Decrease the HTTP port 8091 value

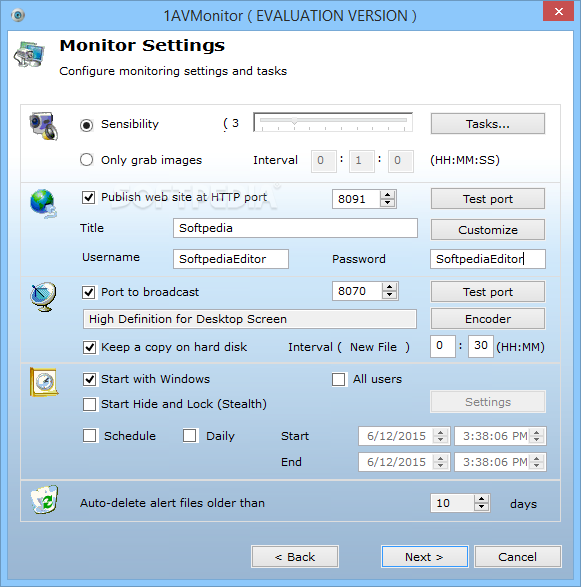[x=387, y=203]
